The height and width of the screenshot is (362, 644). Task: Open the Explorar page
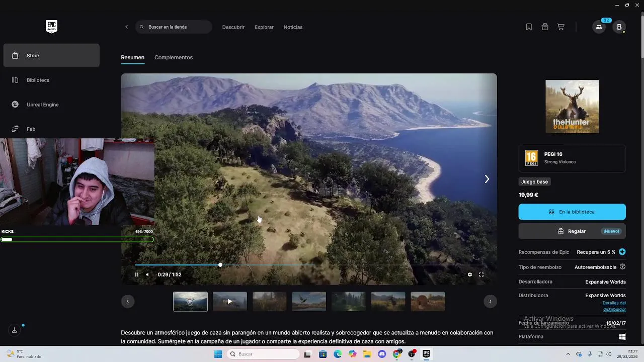(x=264, y=27)
